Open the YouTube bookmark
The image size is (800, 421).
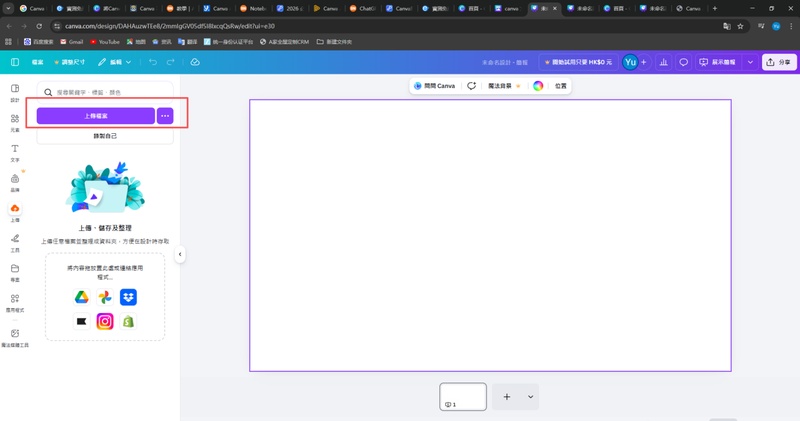click(105, 42)
